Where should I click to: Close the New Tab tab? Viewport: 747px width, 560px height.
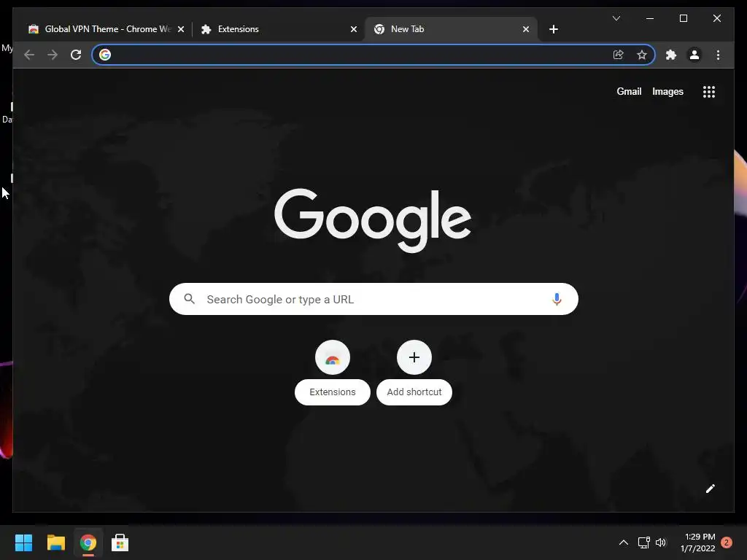[525, 29]
